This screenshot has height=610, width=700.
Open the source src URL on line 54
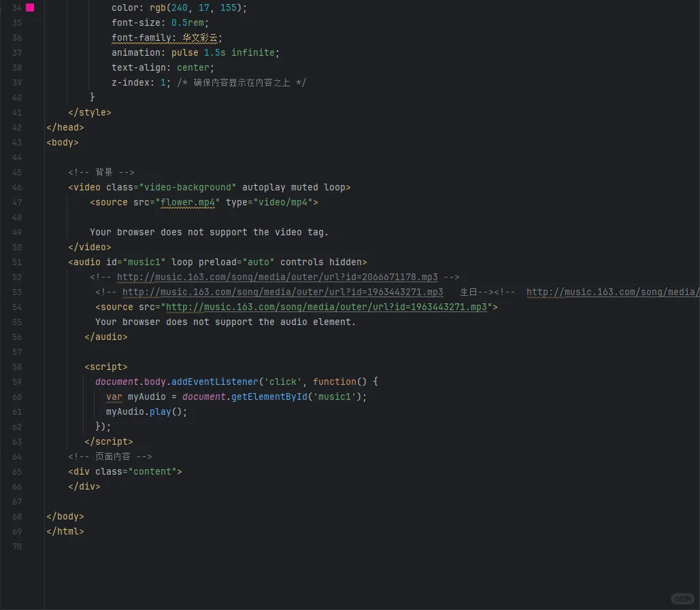pyautogui.click(x=327, y=307)
